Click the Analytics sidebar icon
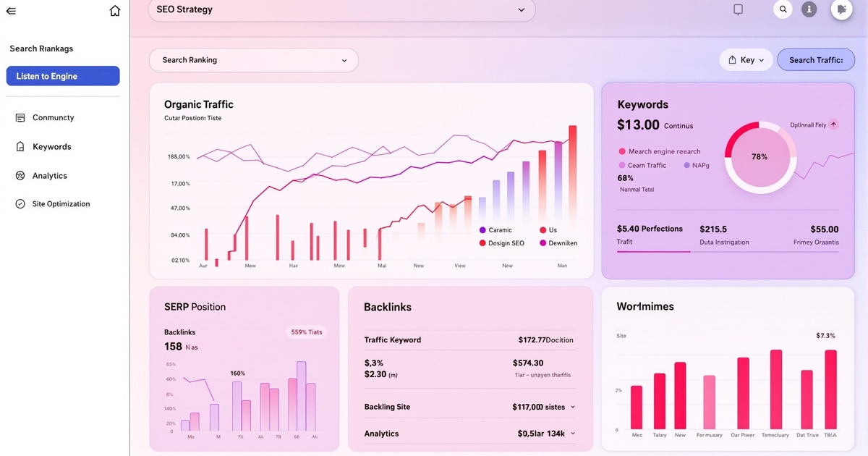This screenshot has height=456, width=868. click(20, 176)
